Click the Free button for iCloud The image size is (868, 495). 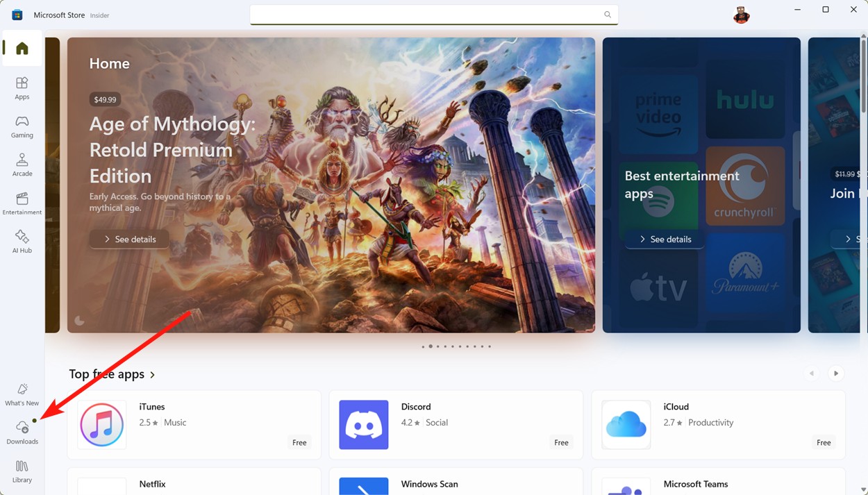(x=824, y=442)
